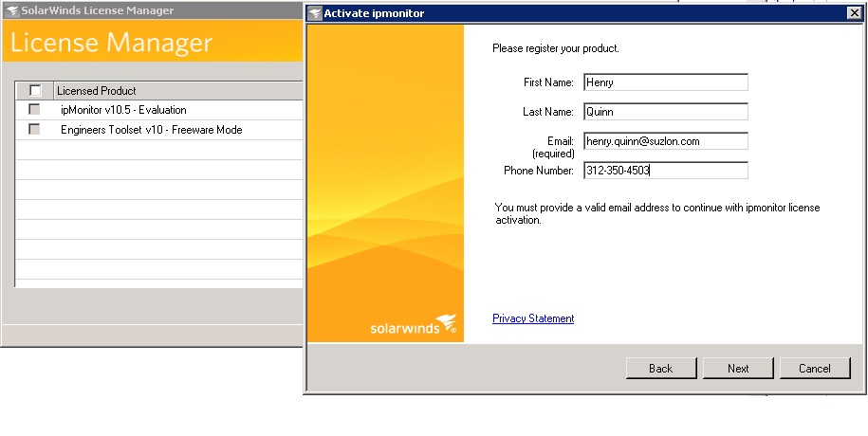Click the Licensed Product column header
The image size is (868, 436).
[178, 91]
